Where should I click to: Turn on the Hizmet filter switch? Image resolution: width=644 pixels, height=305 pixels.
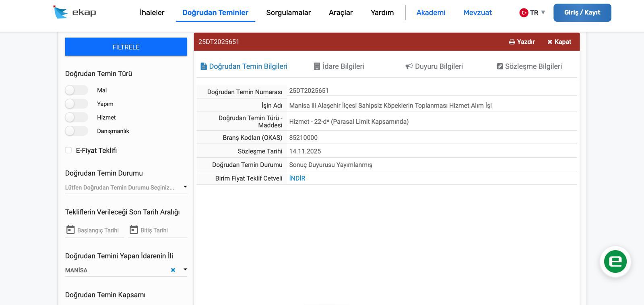coord(76,118)
